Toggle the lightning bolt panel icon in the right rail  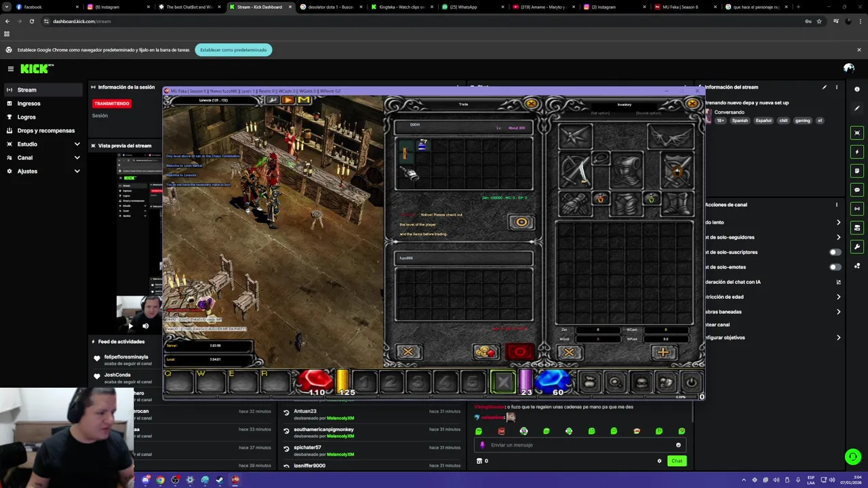(857, 152)
